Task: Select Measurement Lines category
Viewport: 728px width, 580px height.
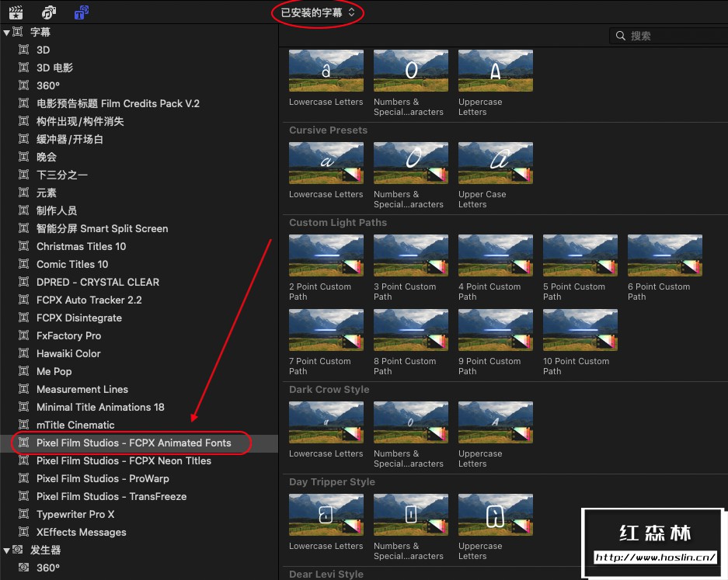Action: [x=82, y=389]
